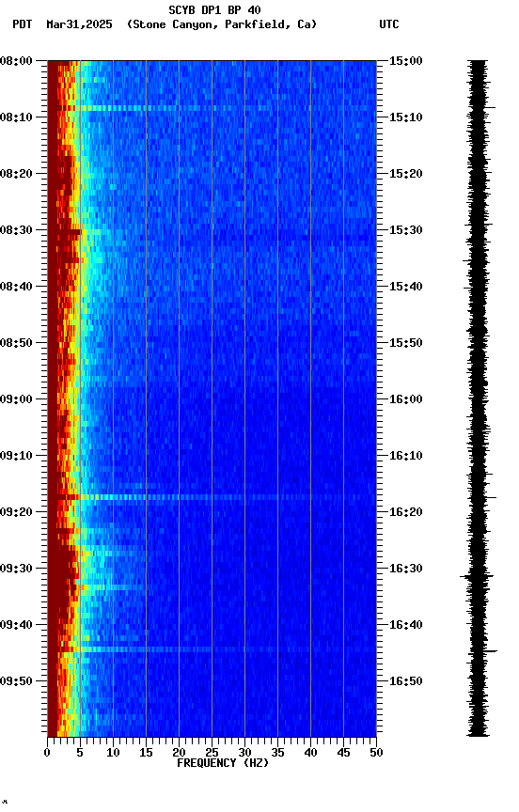Click the frequency axis value "25"
The image size is (519, 812).
212,753
